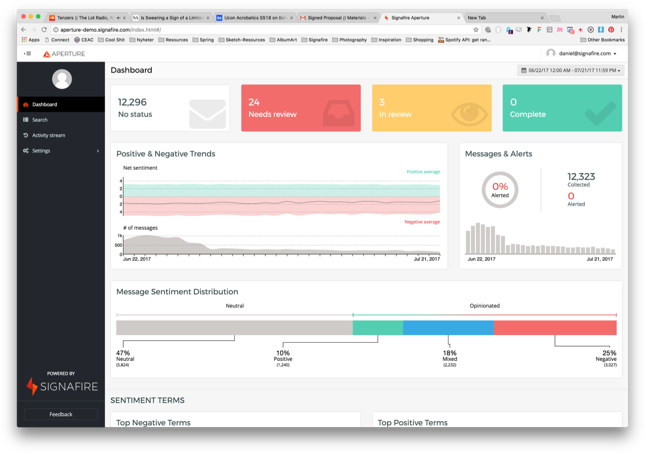Viewport: 645px width, 454px height.
Task: Open the daniel@signafire.com user menu
Action: [x=584, y=54]
